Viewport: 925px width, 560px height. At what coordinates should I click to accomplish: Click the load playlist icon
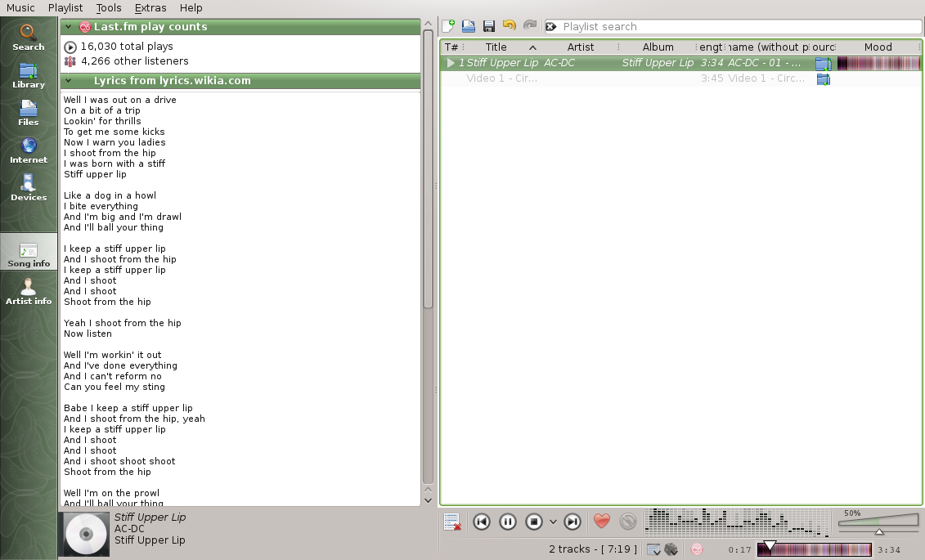[x=469, y=26]
